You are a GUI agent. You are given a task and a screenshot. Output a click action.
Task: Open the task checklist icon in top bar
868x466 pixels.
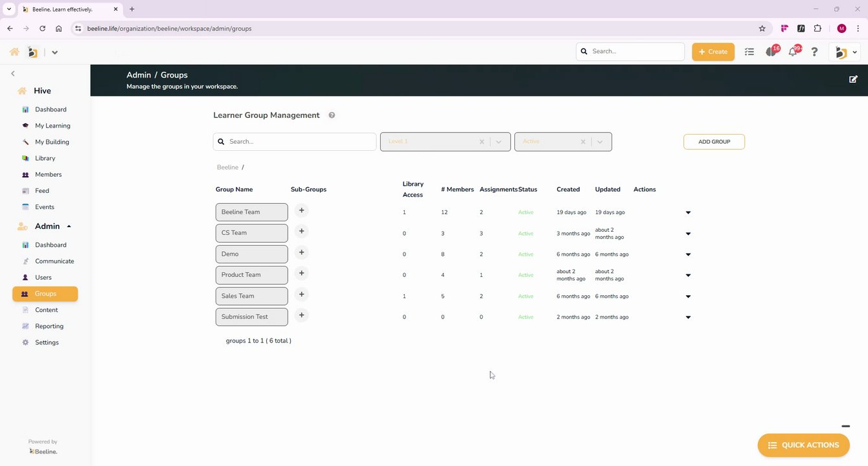pyautogui.click(x=749, y=52)
